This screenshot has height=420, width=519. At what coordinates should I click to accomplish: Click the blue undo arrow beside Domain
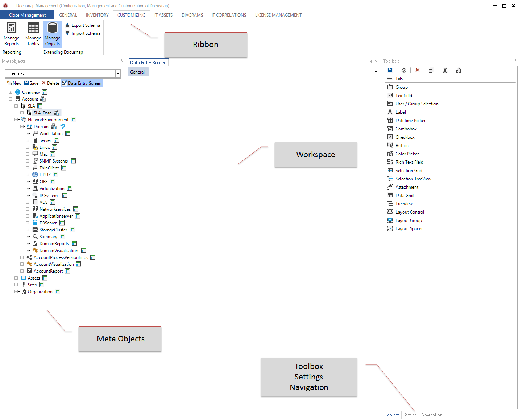[x=63, y=126]
